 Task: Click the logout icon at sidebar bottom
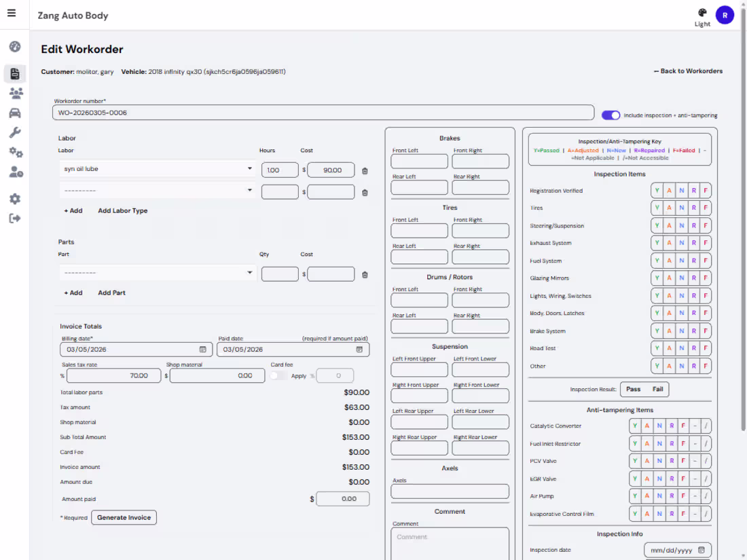pos(14,218)
